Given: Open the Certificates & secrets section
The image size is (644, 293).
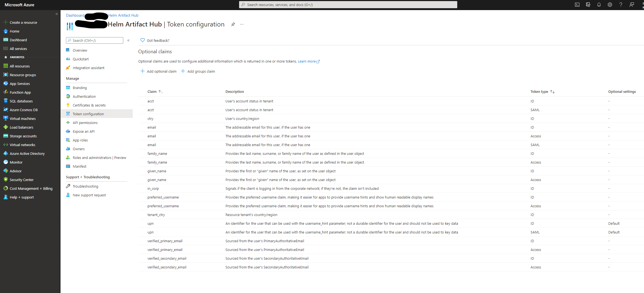Looking at the screenshot, I should [x=89, y=105].
